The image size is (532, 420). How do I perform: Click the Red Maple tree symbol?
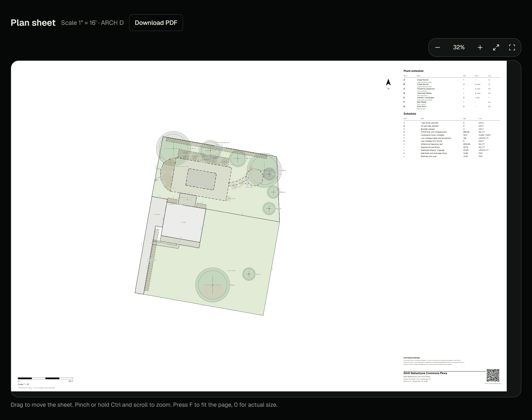pyautogui.click(x=212, y=285)
